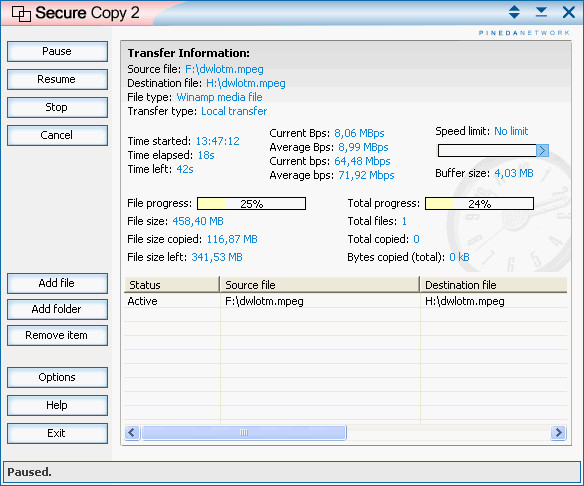Click the time elapsed value 18s

(206, 155)
